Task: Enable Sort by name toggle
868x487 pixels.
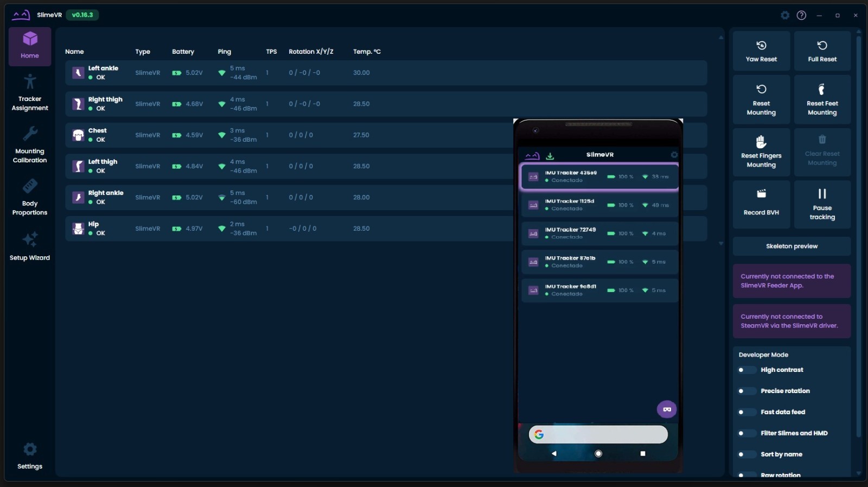Action: tap(746, 455)
